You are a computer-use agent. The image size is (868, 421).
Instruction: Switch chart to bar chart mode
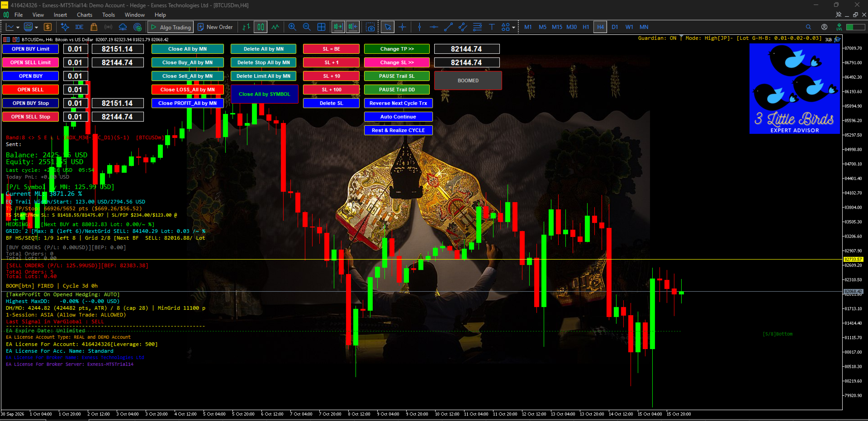point(246,27)
